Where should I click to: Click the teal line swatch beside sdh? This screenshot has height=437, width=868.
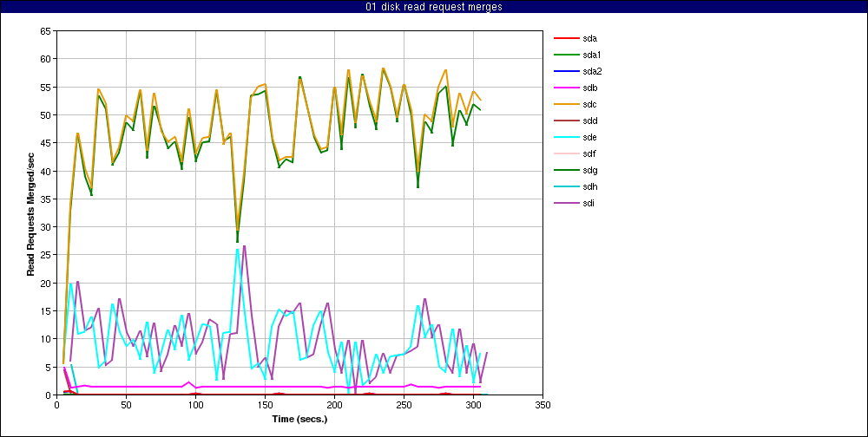[565, 186]
